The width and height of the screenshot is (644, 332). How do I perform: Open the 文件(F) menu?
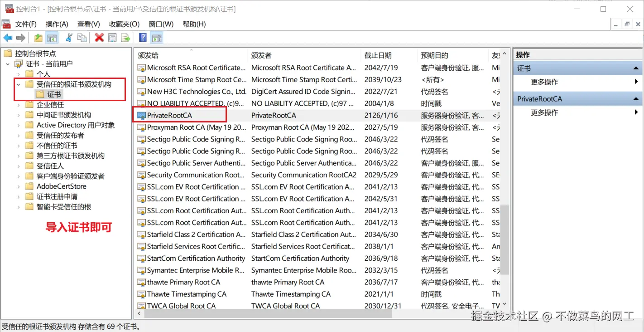pos(26,24)
